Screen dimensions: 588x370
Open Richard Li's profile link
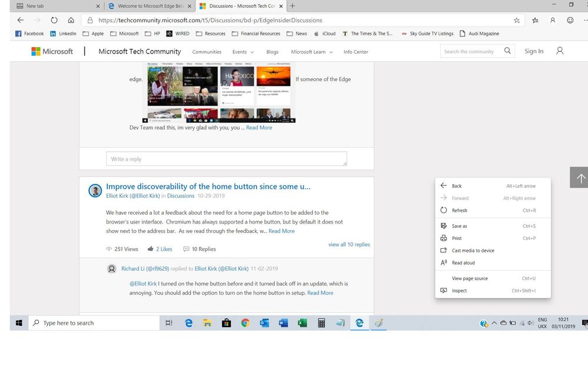tap(145, 268)
